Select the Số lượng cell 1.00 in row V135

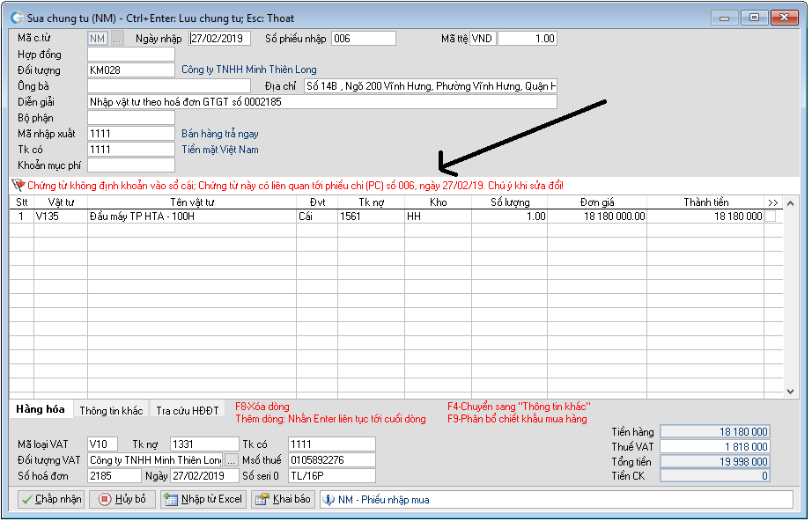click(510, 216)
